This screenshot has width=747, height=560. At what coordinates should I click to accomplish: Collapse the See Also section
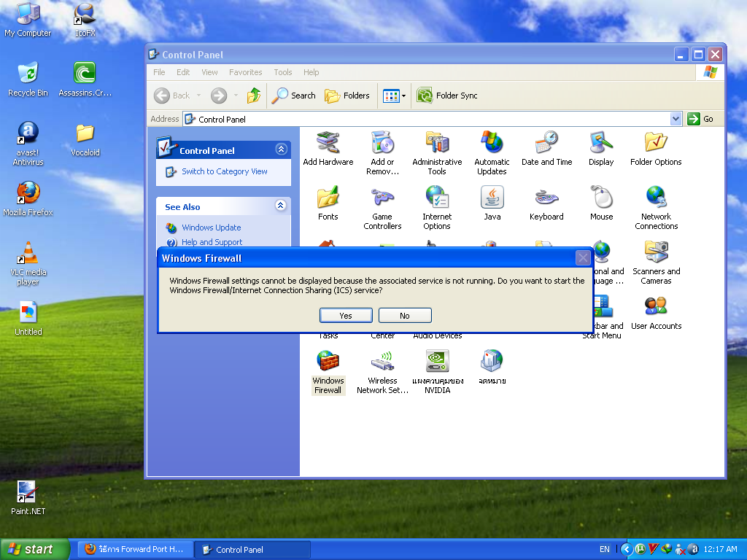pos(281,206)
